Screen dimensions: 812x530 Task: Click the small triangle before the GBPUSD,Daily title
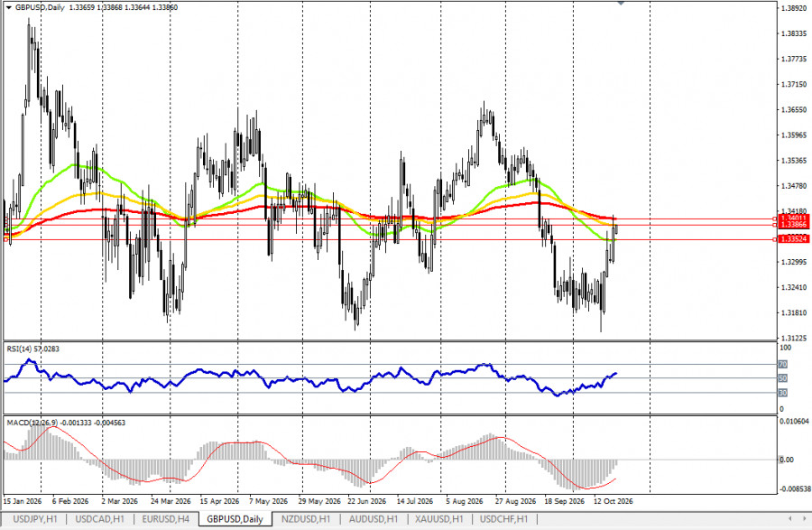(9, 8)
